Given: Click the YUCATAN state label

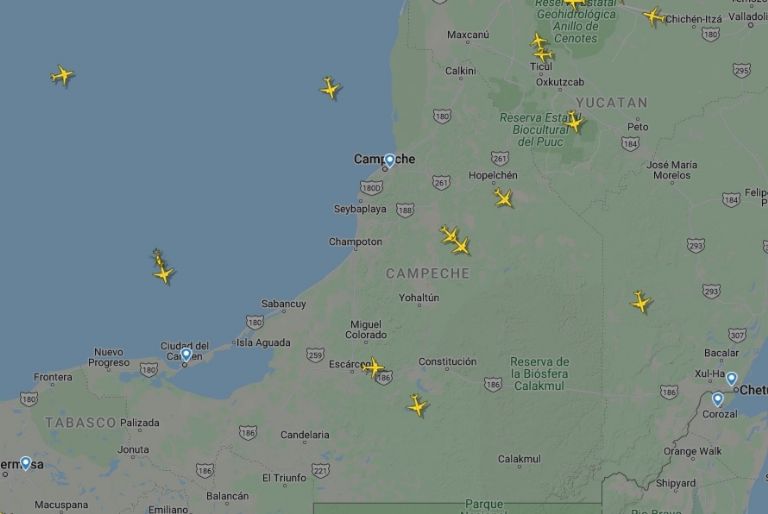Looking at the screenshot, I should point(612,103).
